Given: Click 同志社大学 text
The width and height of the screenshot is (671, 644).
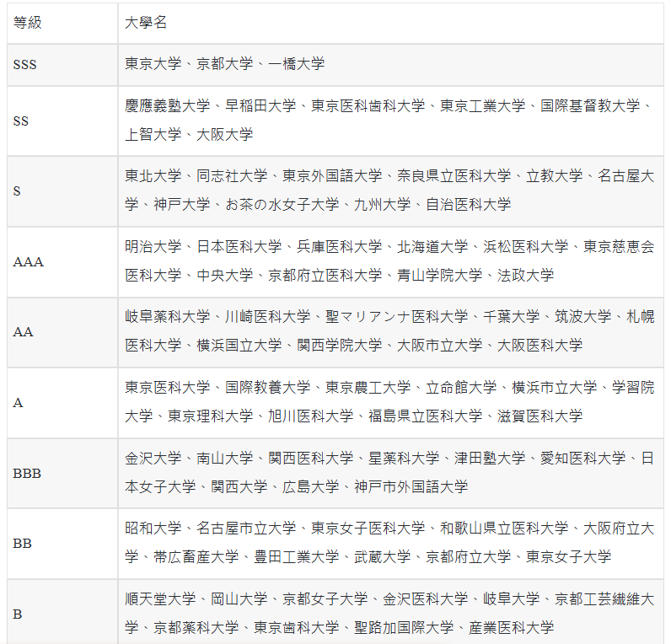Looking at the screenshot, I should pos(232,176).
